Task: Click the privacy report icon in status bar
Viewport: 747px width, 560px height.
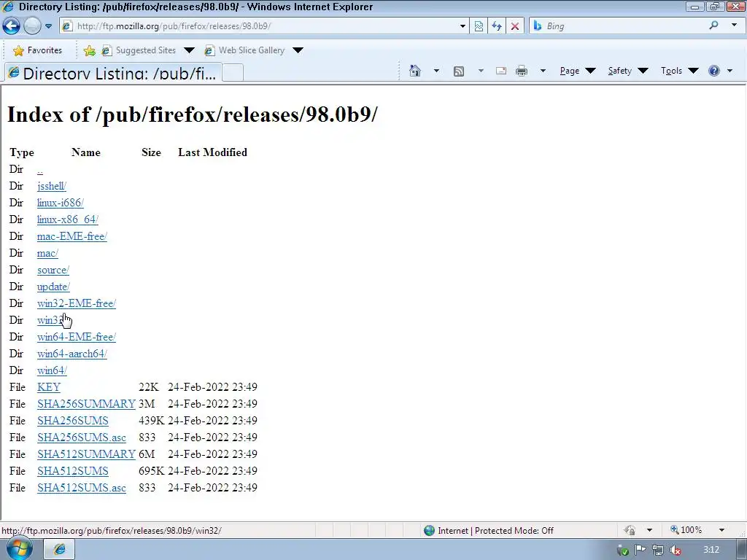Action: tap(630, 530)
